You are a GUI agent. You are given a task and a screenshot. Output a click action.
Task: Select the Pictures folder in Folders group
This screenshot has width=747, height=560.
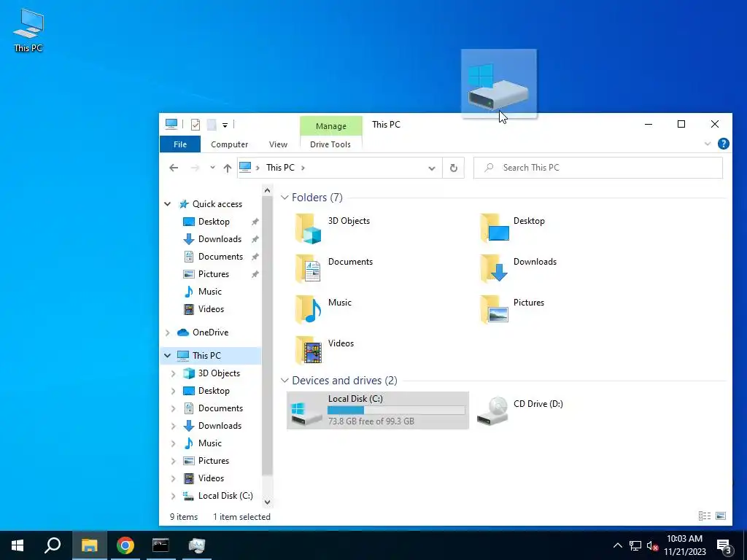(x=513, y=311)
